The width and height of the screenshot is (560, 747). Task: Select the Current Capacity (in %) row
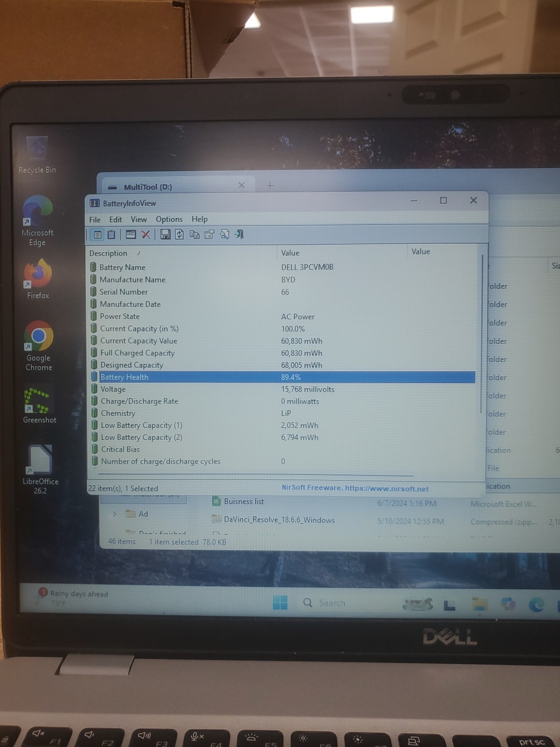pos(283,328)
